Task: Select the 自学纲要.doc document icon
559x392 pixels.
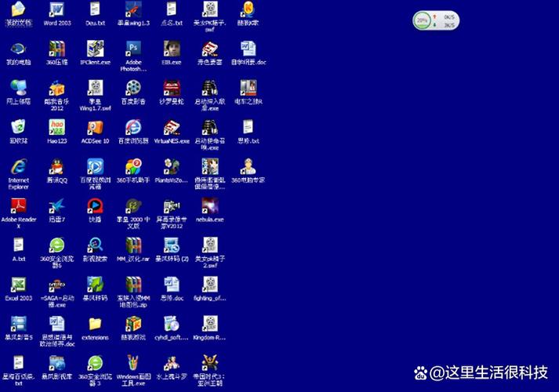Action: [248, 49]
